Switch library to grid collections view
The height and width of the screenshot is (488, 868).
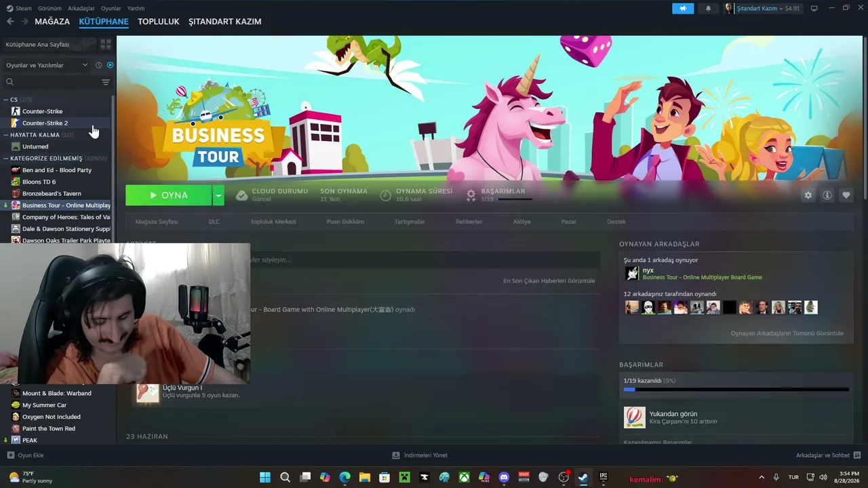[106, 44]
